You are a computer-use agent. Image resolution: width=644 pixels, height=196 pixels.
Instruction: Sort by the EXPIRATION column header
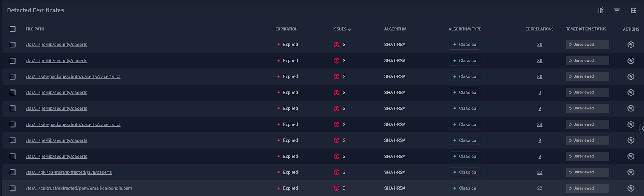point(286,29)
